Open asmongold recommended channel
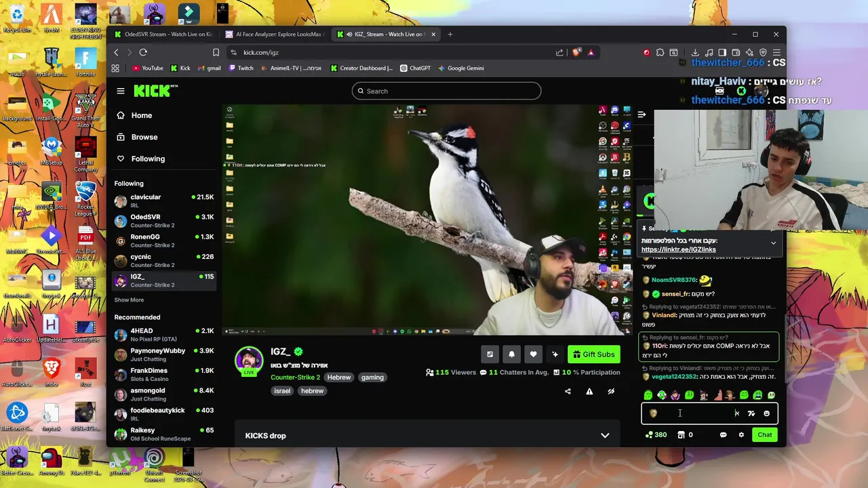This screenshot has height=488, width=868. 163,394
